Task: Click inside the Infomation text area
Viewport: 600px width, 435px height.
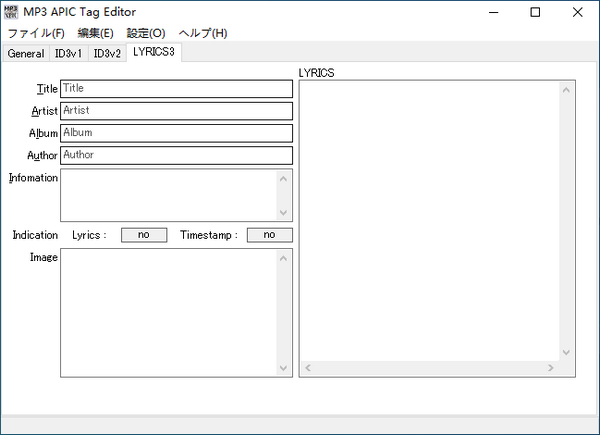Action: coord(168,195)
